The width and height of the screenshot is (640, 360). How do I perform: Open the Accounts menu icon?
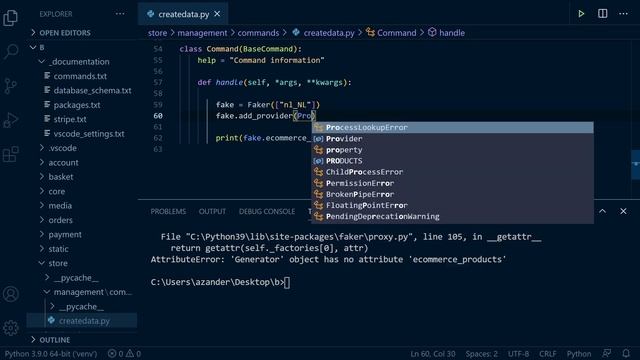click(11, 294)
